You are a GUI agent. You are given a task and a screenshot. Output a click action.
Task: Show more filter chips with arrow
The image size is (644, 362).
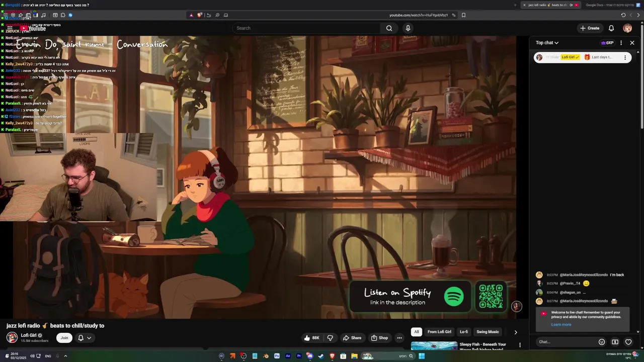pyautogui.click(x=515, y=332)
